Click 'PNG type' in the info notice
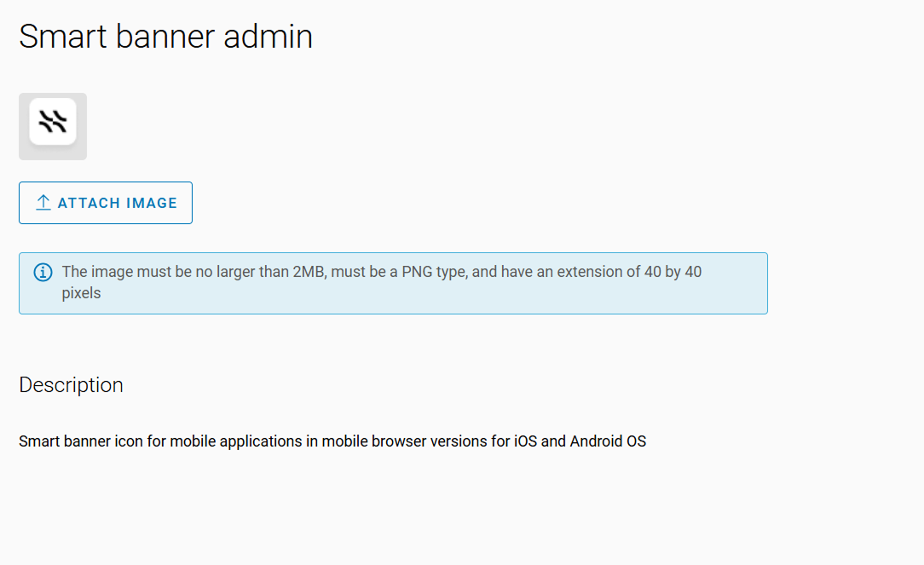 pos(431,272)
